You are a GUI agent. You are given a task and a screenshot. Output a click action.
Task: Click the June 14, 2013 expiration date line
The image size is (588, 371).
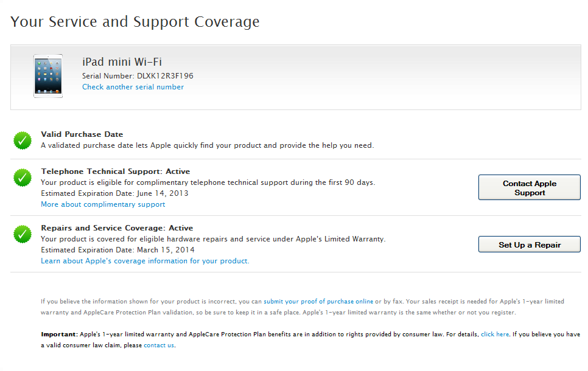pyautogui.click(x=114, y=193)
